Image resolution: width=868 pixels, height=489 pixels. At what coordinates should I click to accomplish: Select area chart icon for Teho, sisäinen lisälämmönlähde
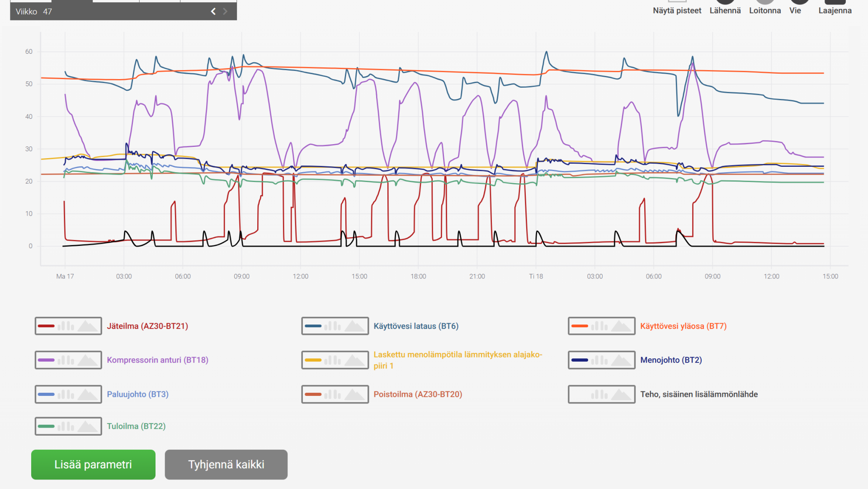(x=621, y=395)
